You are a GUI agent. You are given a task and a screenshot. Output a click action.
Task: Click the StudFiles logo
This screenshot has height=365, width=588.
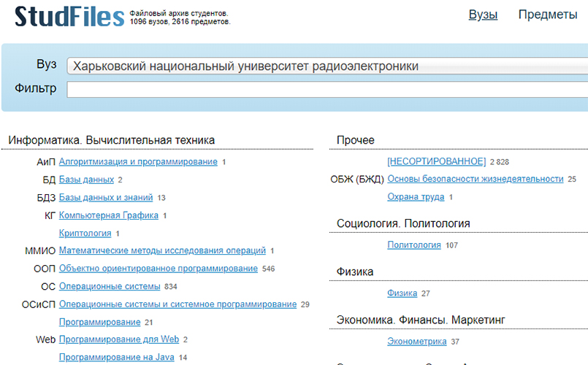[69, 16]
